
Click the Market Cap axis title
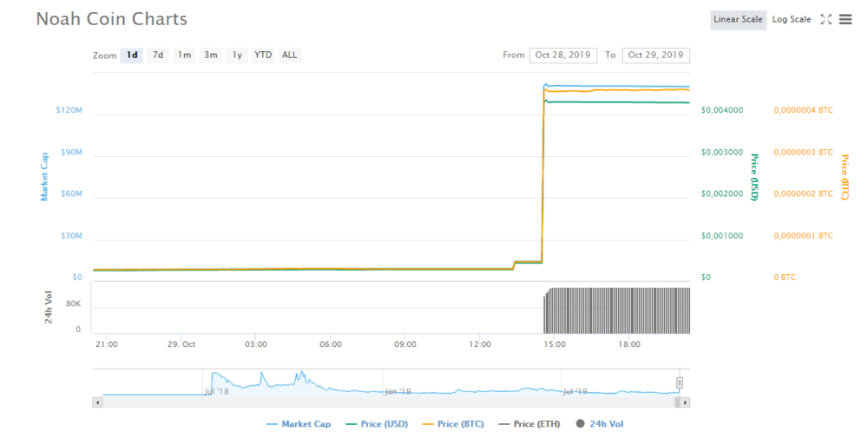pos(44,177)
